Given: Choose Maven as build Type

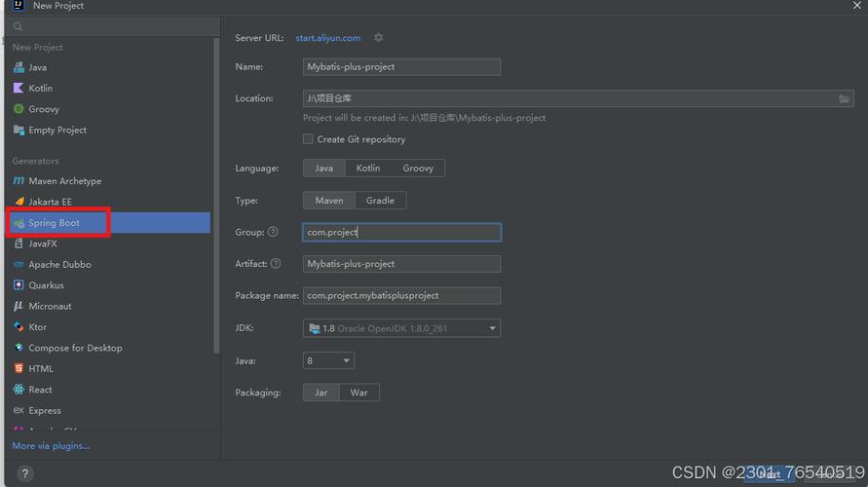Looking at the screenshot, I should [x=329, y=201].
